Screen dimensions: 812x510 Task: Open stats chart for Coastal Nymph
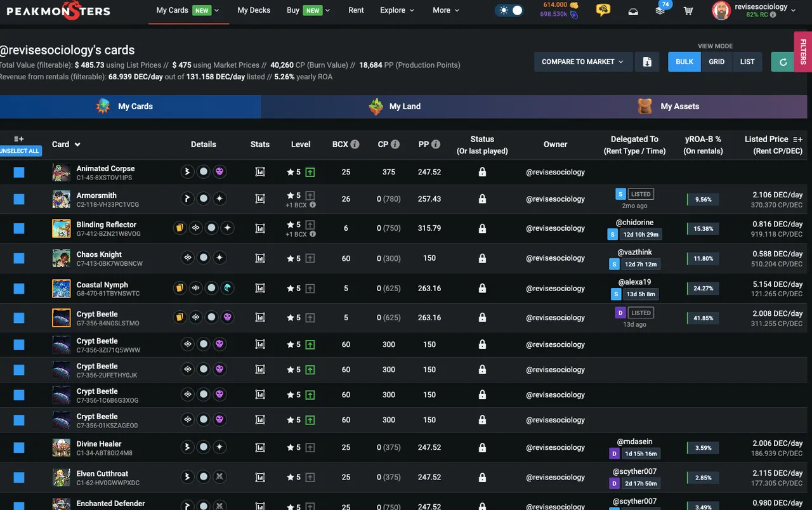[260, 288]
